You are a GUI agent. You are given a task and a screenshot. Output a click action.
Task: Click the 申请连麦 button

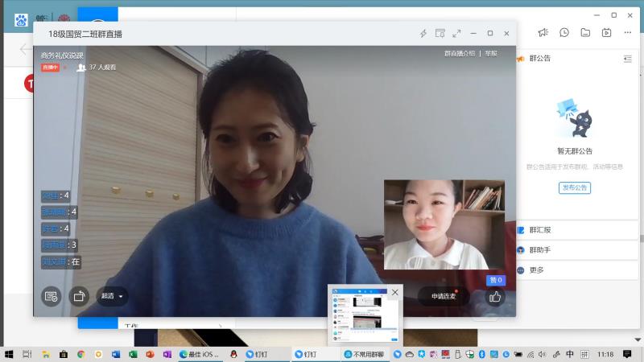click(x=444, y=297)
